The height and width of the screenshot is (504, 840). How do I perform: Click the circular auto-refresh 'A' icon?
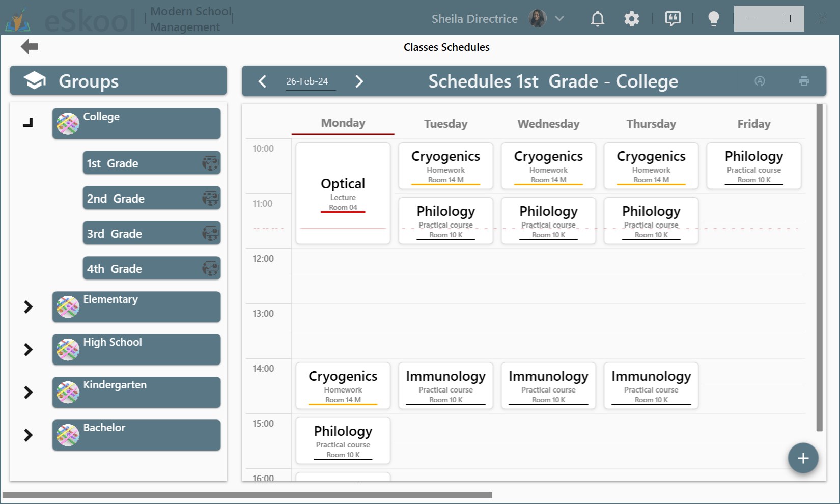[x=760, y=81]
